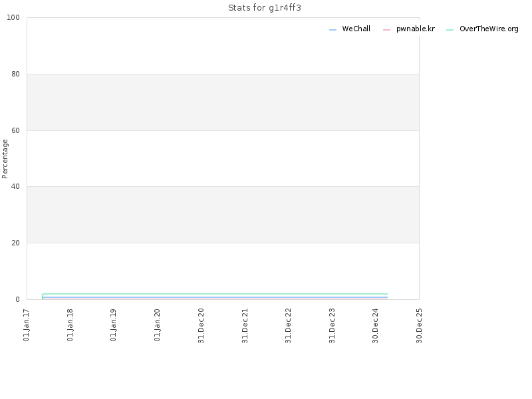Image resolution: width=532 pixels, height=399 pixels.
Task: Click the pwnable.kr pink legend swatch
Action: point(386,30)
